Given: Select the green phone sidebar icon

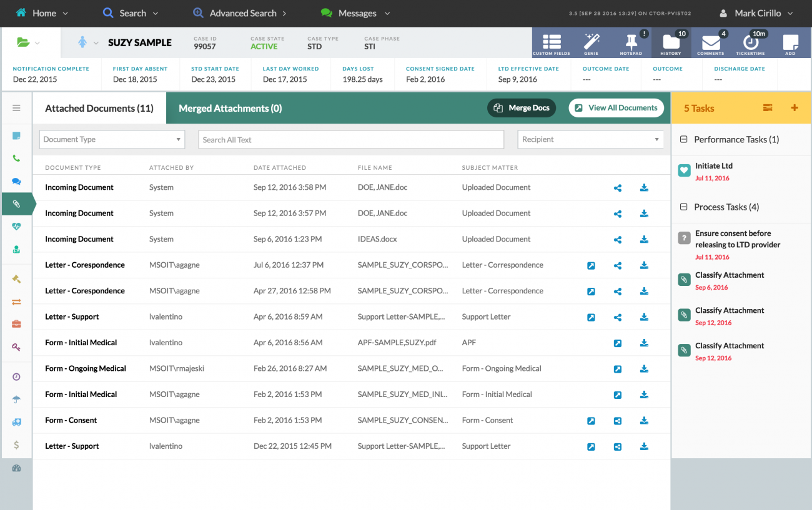Looking at the screenshot, I should tap(17, 158).
